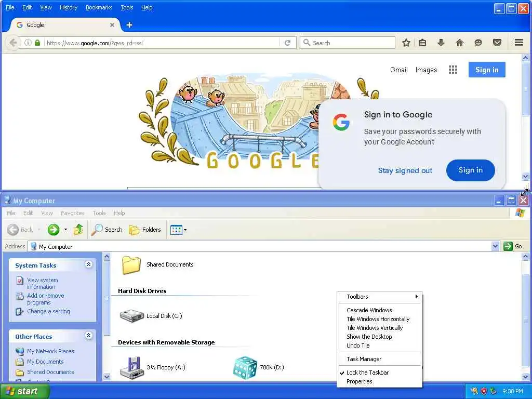Toggle the Folders pane in My Computer

[145, 230]
